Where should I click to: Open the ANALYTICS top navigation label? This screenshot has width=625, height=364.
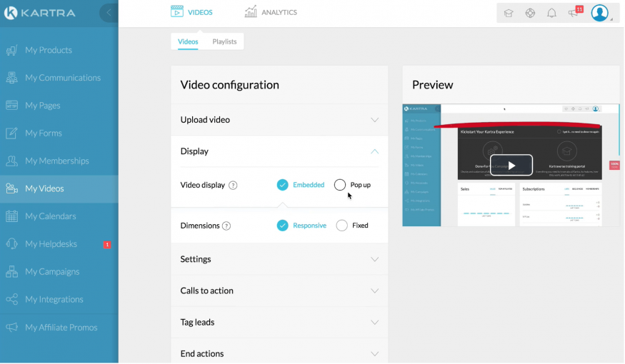279,12
